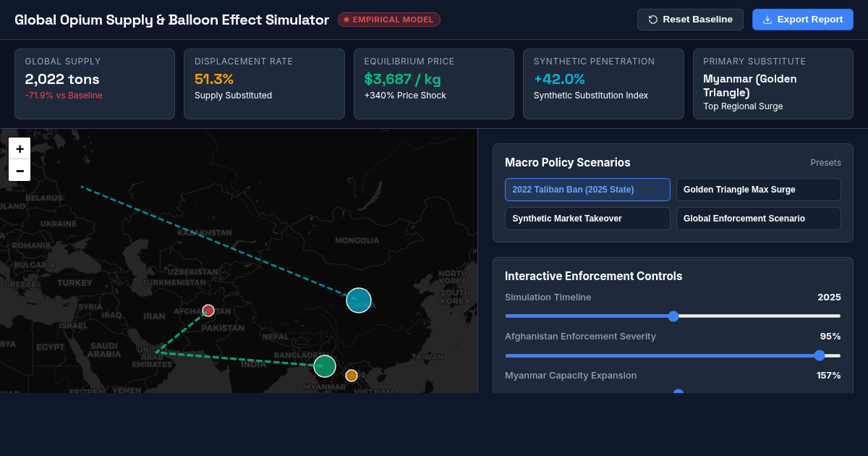
Task: Open the Synthetic Penetration stat card
Action: (x=603, y=84)
